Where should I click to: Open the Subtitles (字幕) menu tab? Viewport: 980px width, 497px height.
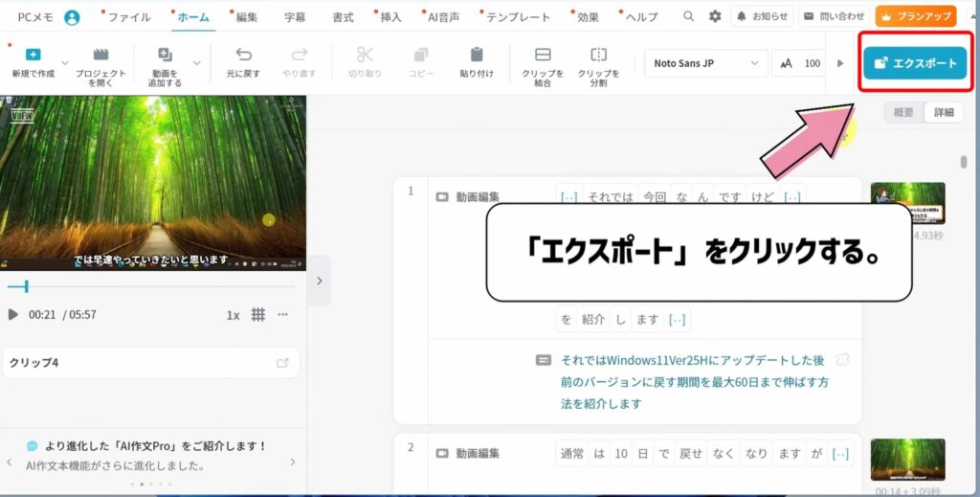[296, 17]
